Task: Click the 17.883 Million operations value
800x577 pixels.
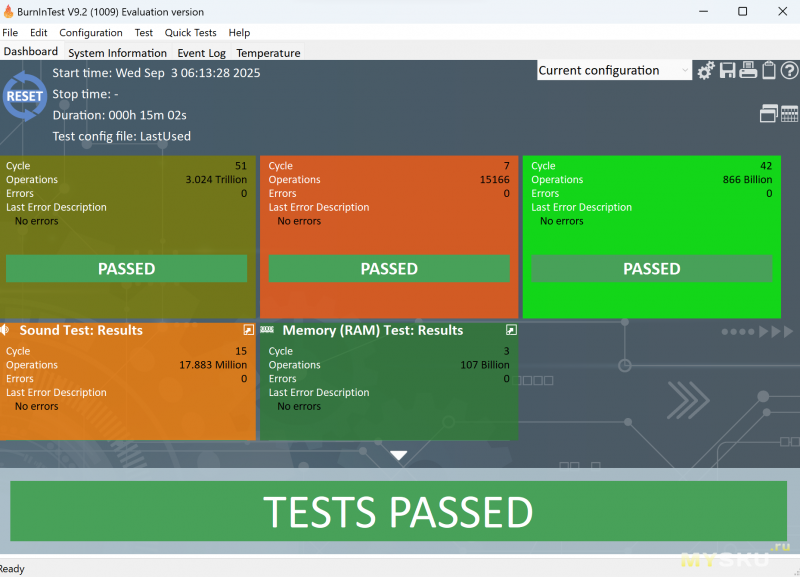Action: coord(213,365)
